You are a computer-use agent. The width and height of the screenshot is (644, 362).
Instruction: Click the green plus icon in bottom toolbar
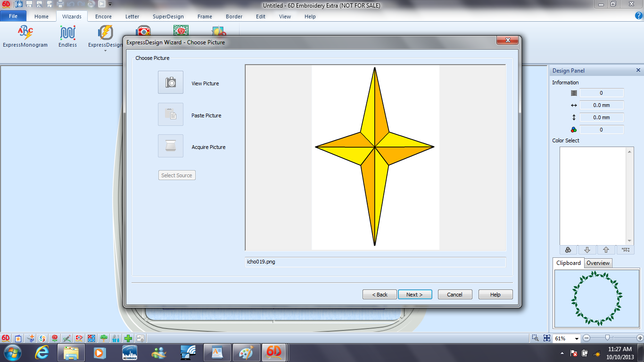pyautogui.click(x=128, y=338)
